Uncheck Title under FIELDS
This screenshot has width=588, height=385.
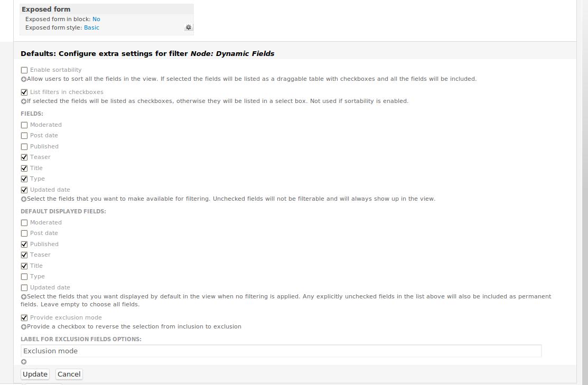click(x=24, y=168)
